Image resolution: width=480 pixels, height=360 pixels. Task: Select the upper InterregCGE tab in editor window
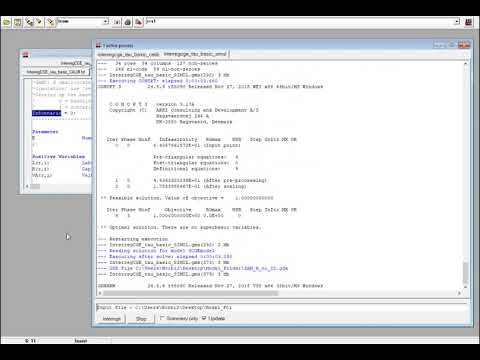point(75,63)
